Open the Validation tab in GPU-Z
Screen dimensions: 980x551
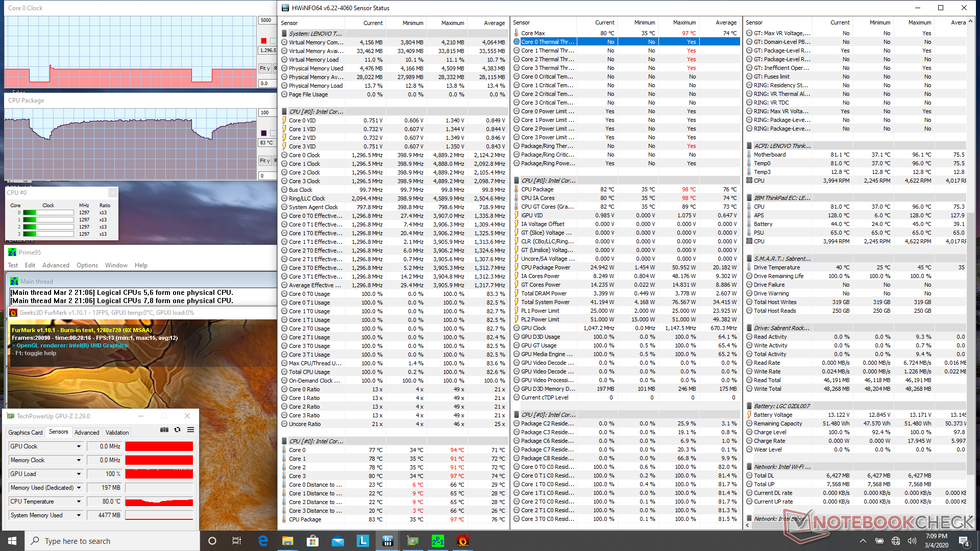pos(117,432)
